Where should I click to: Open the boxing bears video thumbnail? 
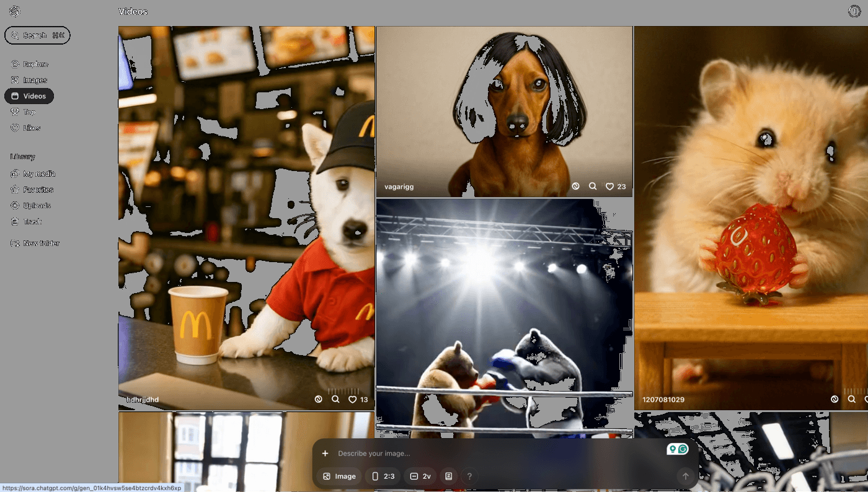(503, 310)
